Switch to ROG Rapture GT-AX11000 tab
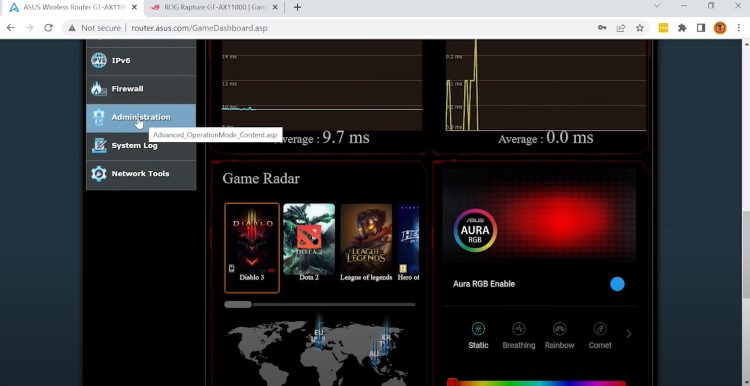The image size is (750, 386). (214, 7)
